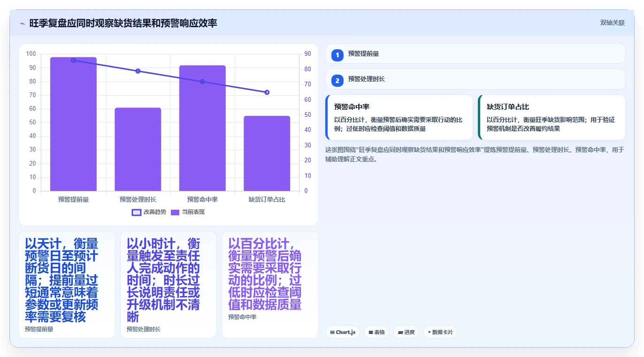Select the 预警提前量 list item
The width and height of the screenshot is (644, 357).
coord(475,53)
